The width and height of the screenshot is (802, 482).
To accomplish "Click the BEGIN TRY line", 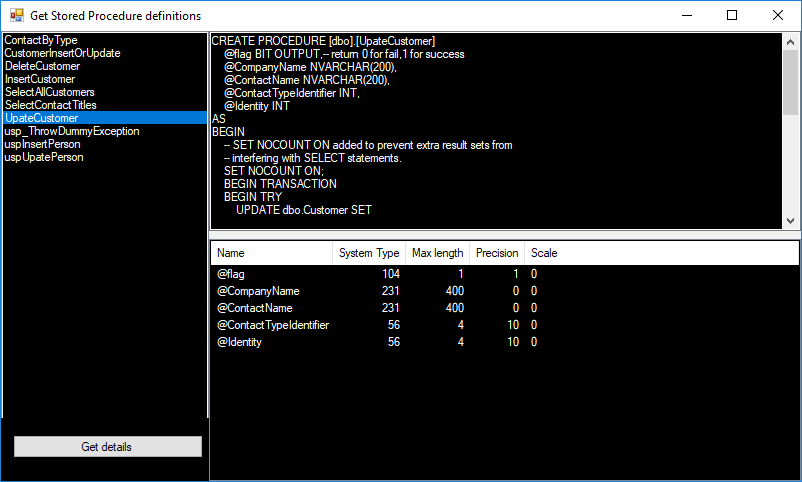I will (x=253, y=197).
